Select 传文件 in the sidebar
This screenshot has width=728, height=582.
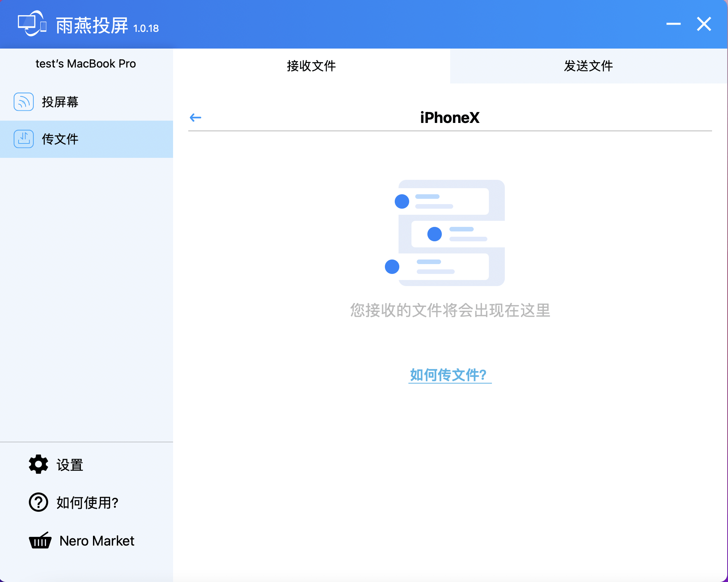87,139
